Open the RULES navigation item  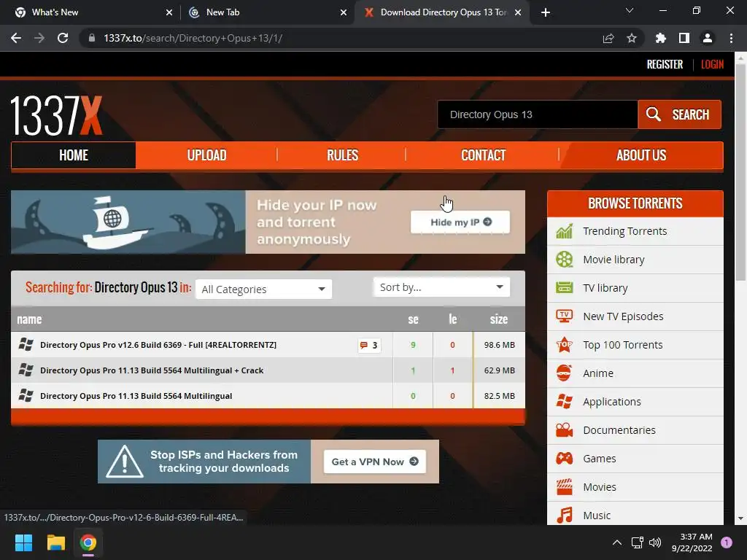[x=342, y=155]
